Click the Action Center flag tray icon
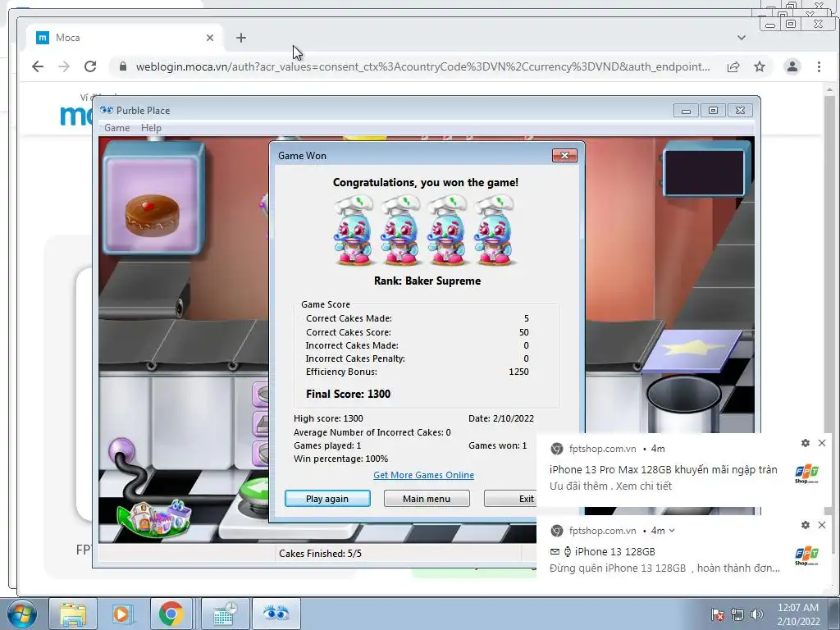 (717, 614)
